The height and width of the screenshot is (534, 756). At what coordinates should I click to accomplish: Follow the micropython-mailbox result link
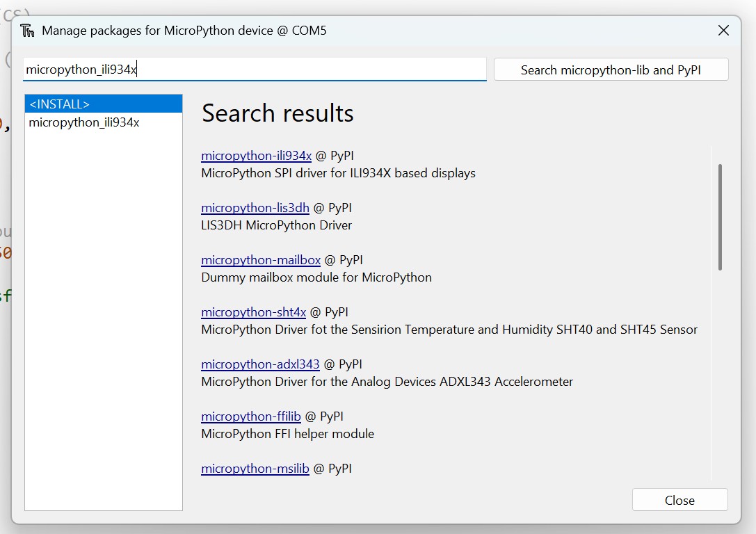[261, 260]
